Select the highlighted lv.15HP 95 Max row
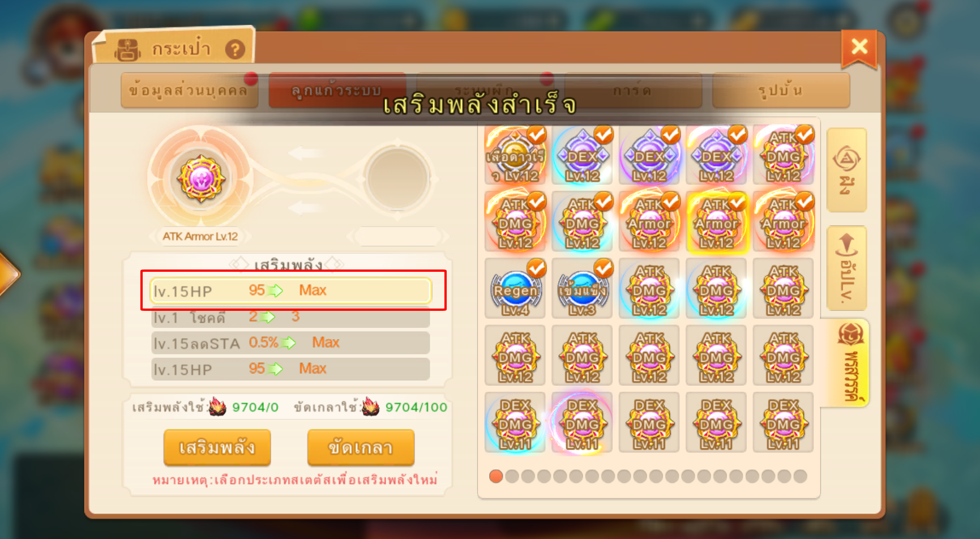 pos(290,290)
